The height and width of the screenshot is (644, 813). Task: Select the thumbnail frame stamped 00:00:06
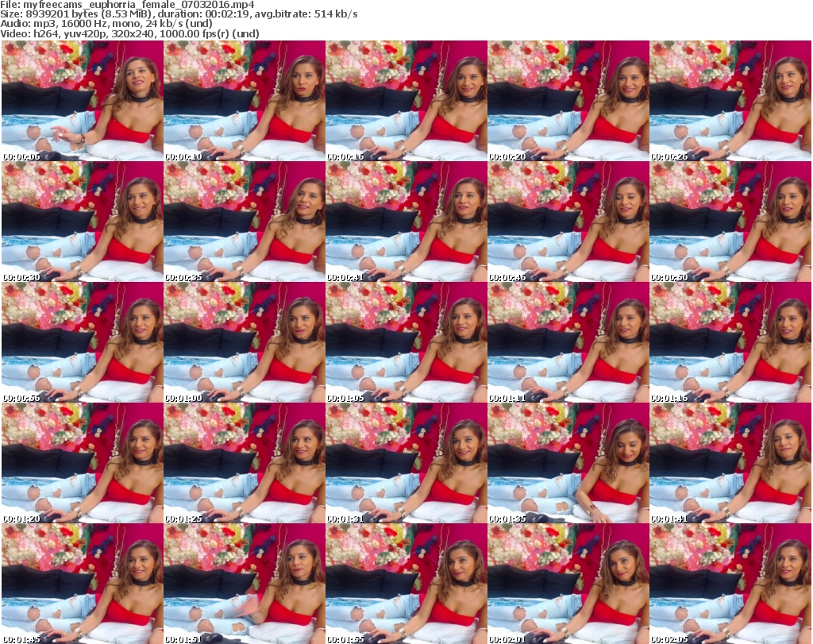pyautogui.click(x=83, y=101)
